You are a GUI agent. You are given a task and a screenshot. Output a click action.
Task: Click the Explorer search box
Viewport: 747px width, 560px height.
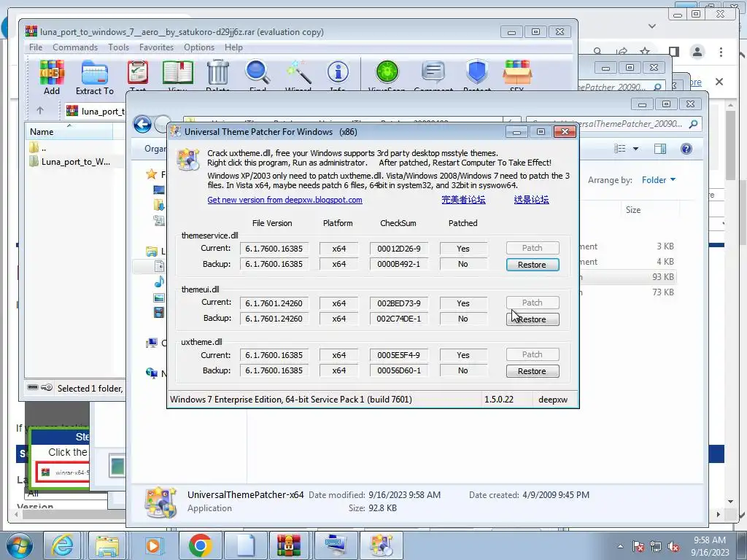click(x=613, y=124)
